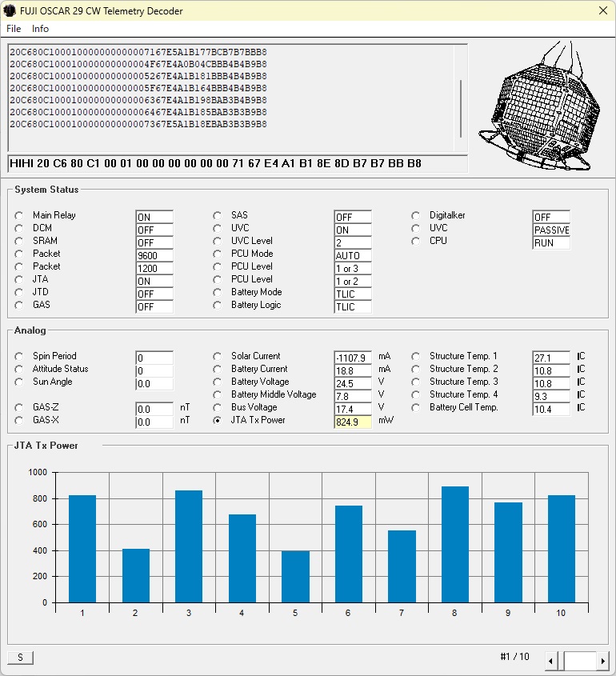Click the PCU Mode AUTO field
Image resolution: width=616 pixels, height=676 pixels.
coord(353,256)
